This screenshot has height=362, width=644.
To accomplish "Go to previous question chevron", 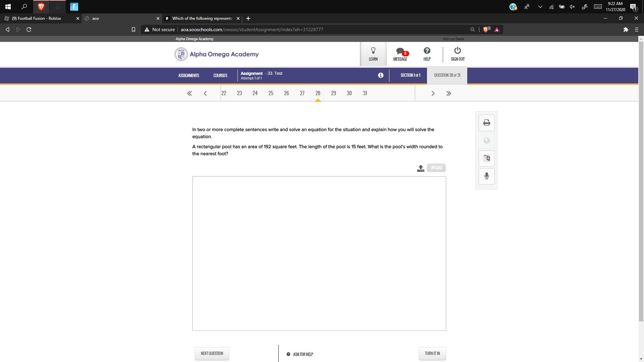I will point(205,94).
